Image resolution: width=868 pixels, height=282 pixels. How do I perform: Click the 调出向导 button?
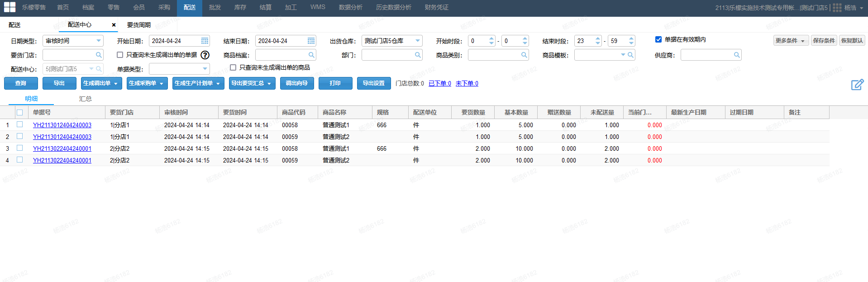pos(297,83)
